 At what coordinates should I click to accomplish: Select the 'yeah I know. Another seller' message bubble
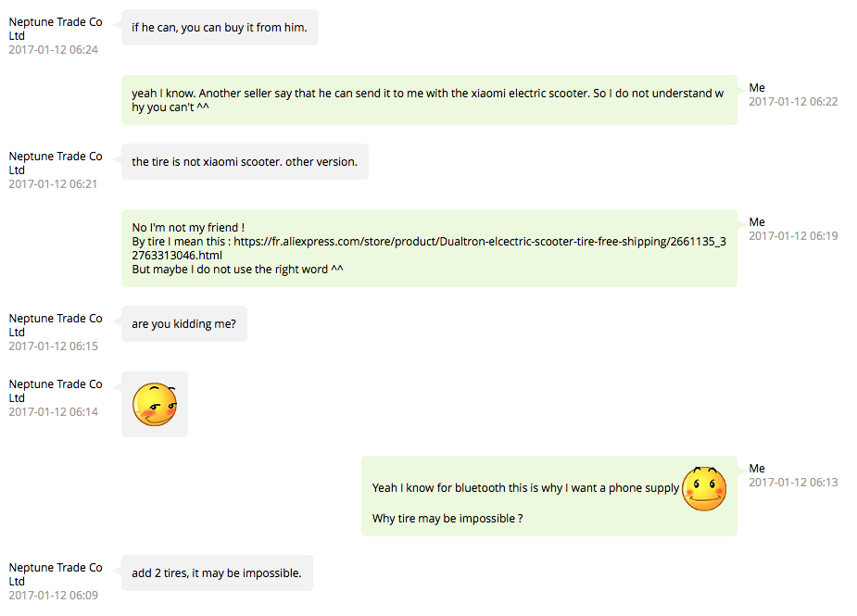[x=429, y=100]
